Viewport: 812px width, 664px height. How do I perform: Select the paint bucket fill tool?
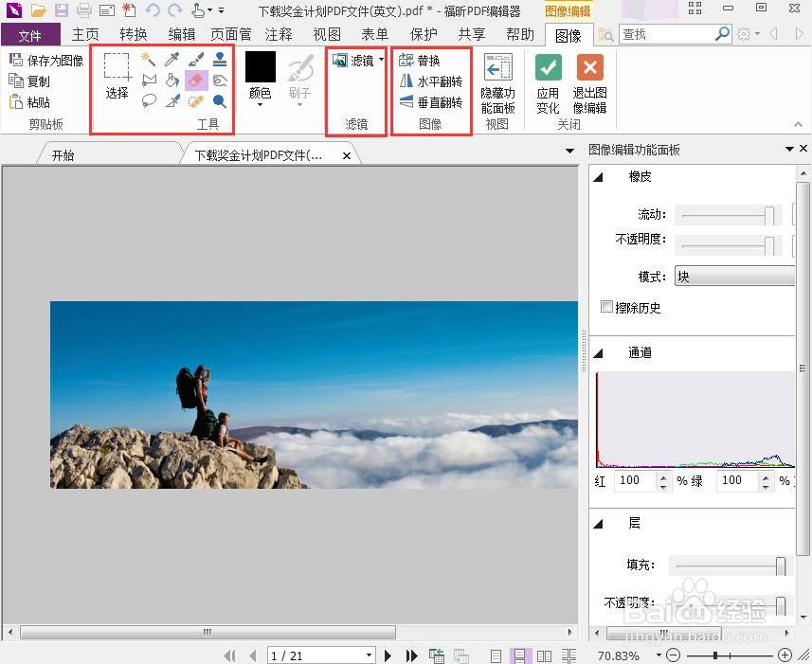pyautogui.click(x=171, y=80)
